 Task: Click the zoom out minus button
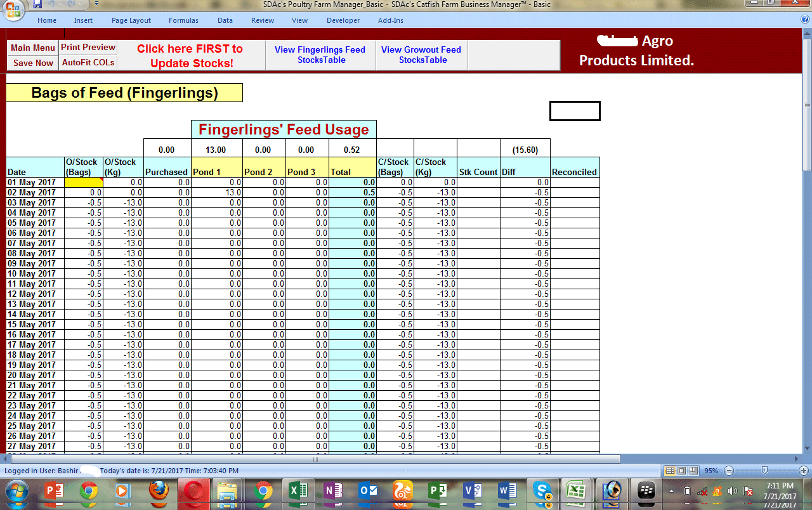(729, 471)
